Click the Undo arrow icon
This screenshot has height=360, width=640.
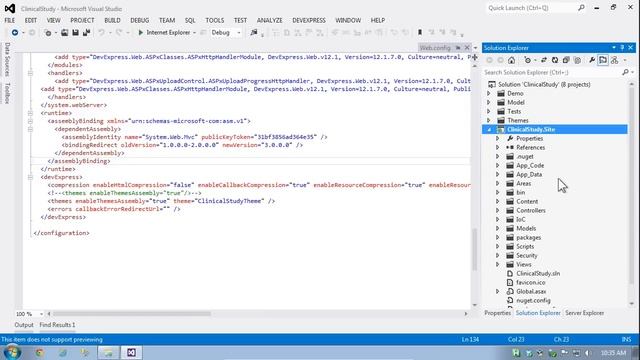101,32
